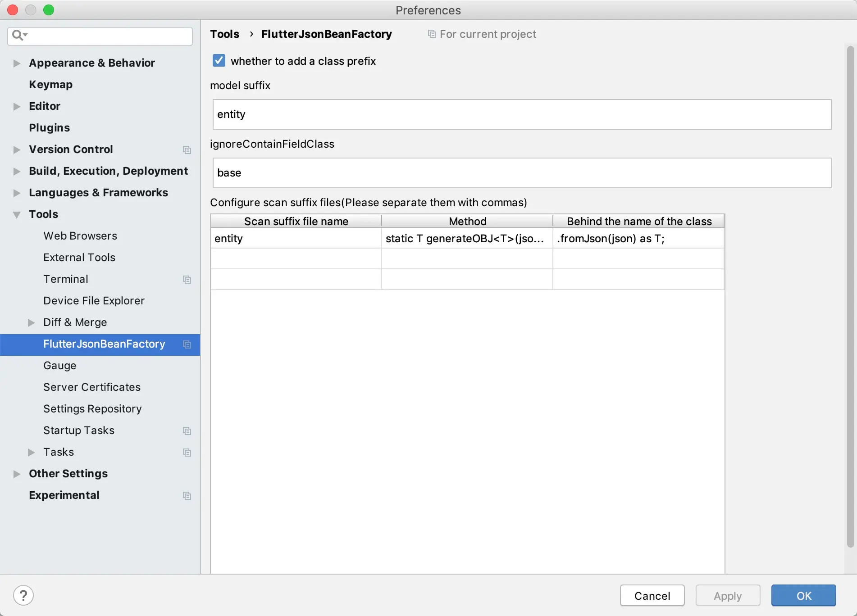
Task: Expand the Tasks subsection arrow
Action: [x=31, y=452]
